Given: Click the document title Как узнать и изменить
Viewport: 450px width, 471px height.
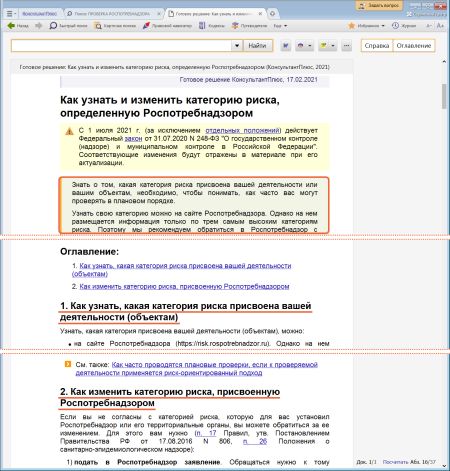Looking at the screenshot, I should pyautogui.click(x=170, y=106).
